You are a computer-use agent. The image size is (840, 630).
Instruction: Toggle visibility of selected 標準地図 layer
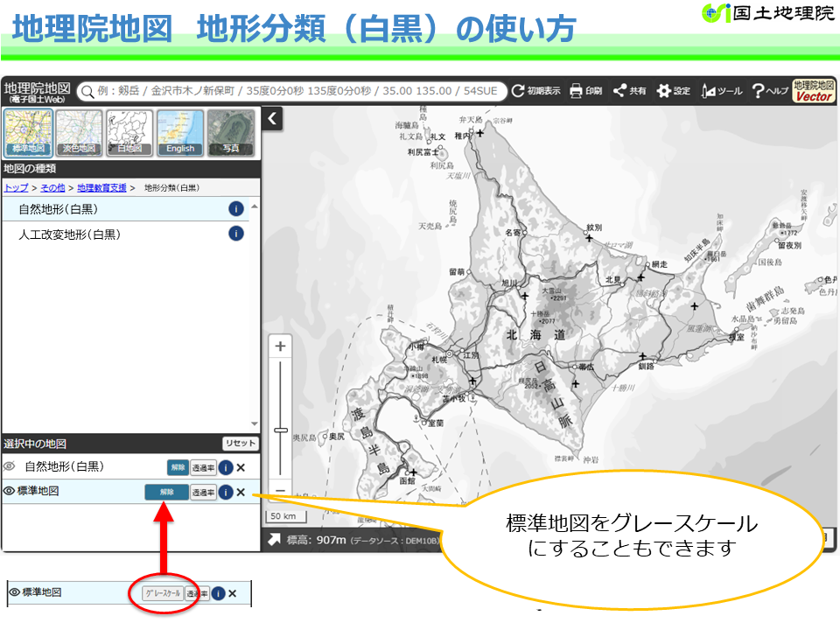(x=9, y=491)
